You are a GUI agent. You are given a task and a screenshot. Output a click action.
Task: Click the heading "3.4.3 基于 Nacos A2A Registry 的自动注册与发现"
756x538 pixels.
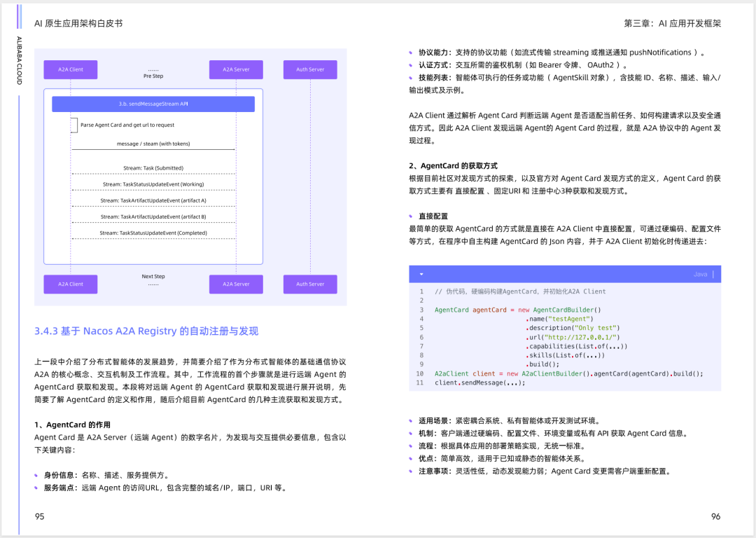146,331
